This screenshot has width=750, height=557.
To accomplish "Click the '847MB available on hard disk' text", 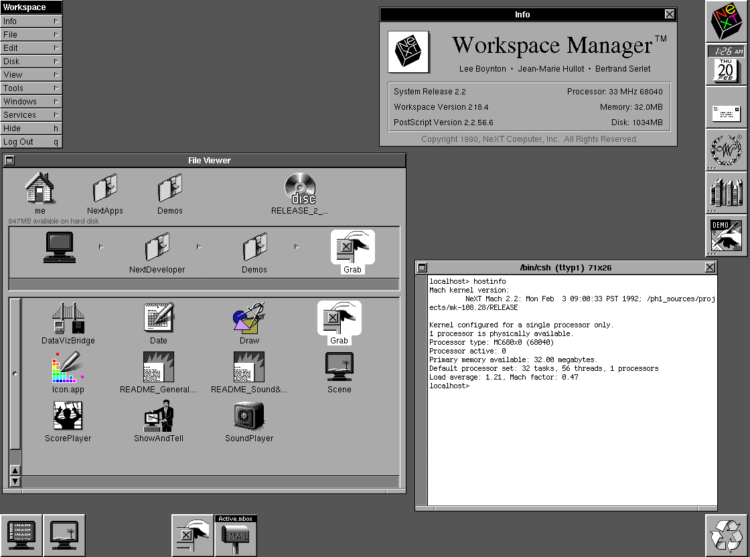I will click(x=54, y=221).
